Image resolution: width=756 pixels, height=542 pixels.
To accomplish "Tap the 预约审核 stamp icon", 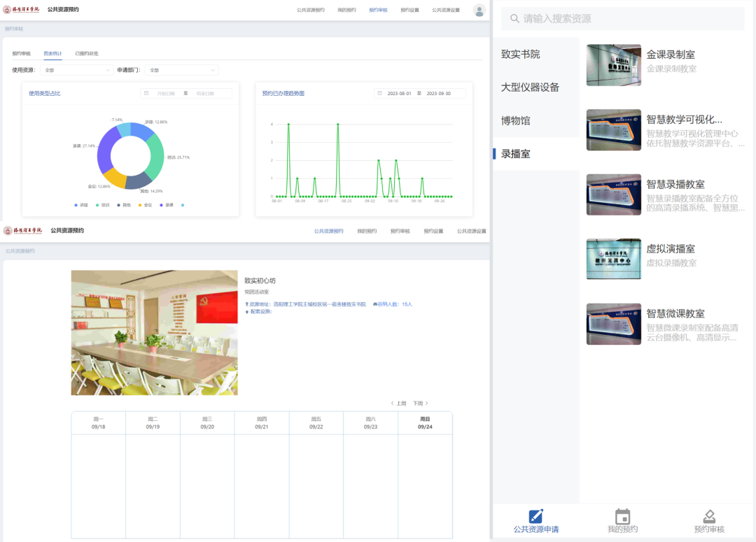I will [709, 516].
